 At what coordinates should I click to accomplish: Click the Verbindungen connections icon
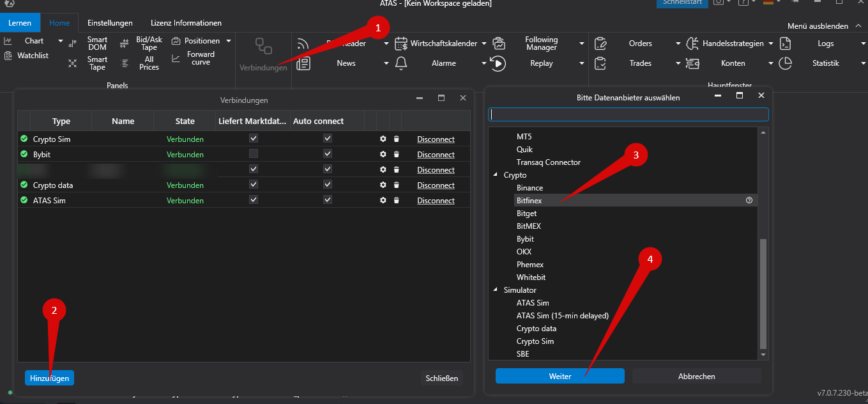click(x=263, y=47)
